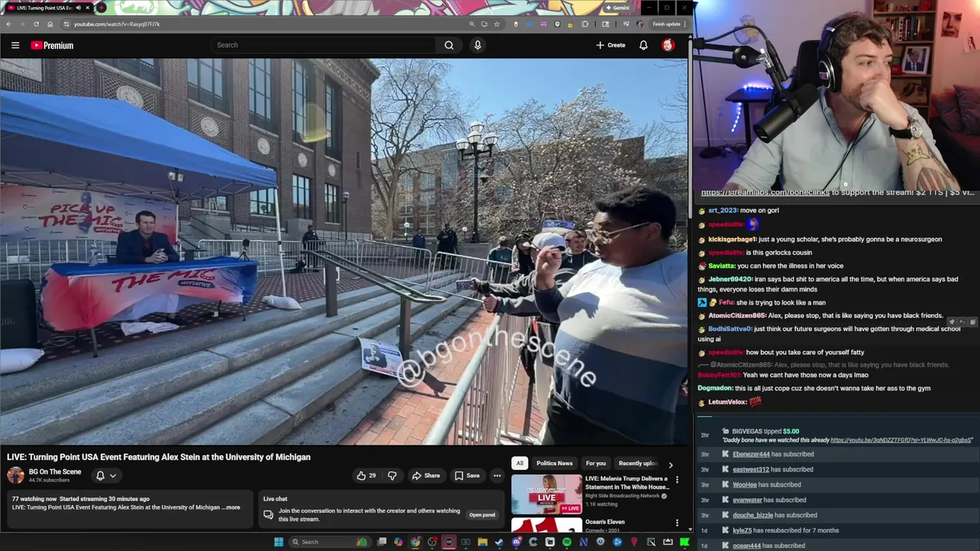The height and width of the screenshot is (551, 980).
Task: Reload the page in the browser
Action: pyautogui.click(x=36, y=24)
